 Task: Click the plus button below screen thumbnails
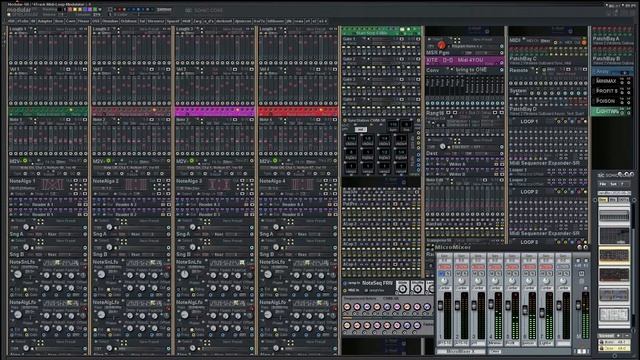(x=619, y=336)
